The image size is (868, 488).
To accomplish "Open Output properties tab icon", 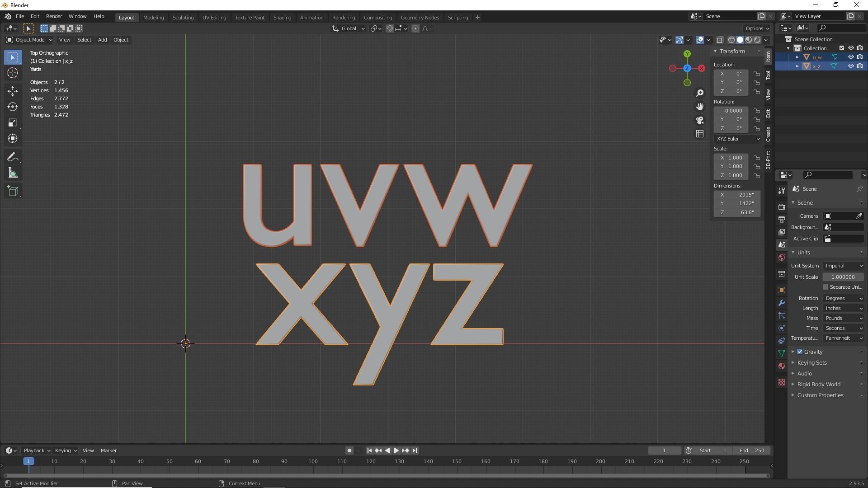I will coord(782,219).
